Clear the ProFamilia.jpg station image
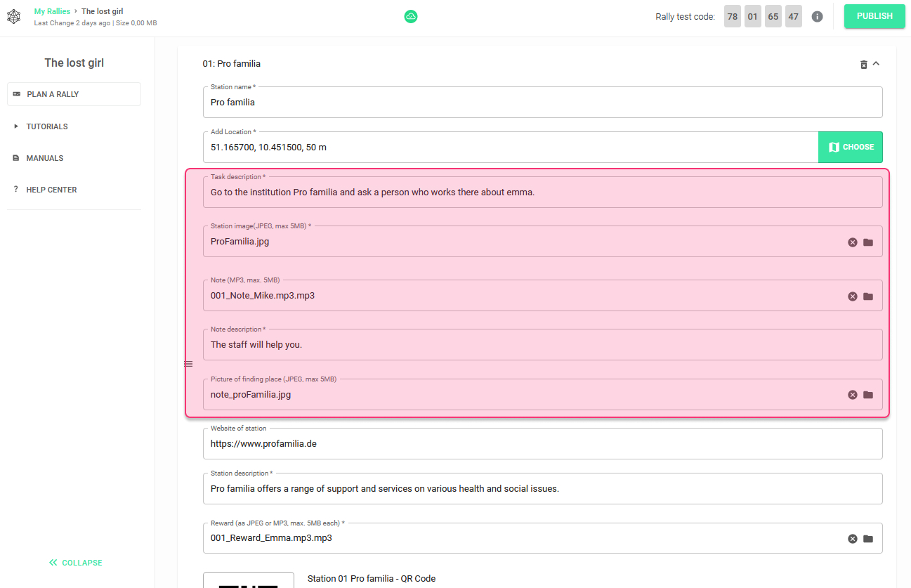The image size is (911, 588). 853,242
